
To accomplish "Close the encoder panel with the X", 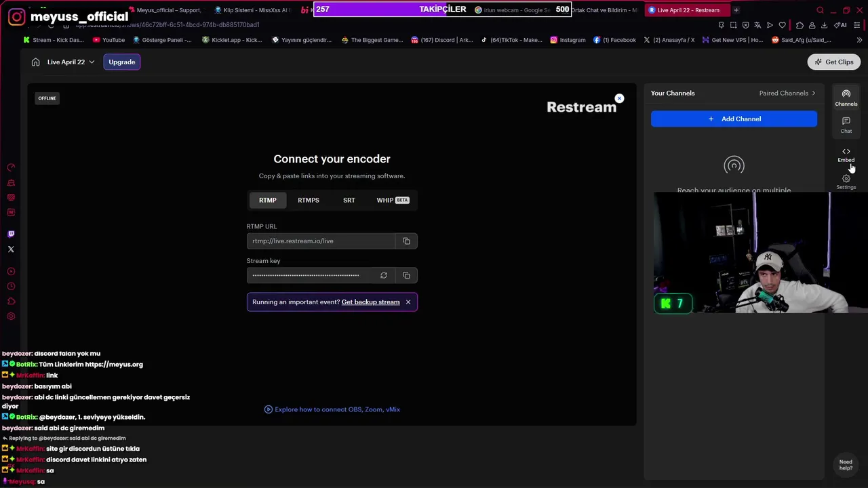I will point(619,99).
